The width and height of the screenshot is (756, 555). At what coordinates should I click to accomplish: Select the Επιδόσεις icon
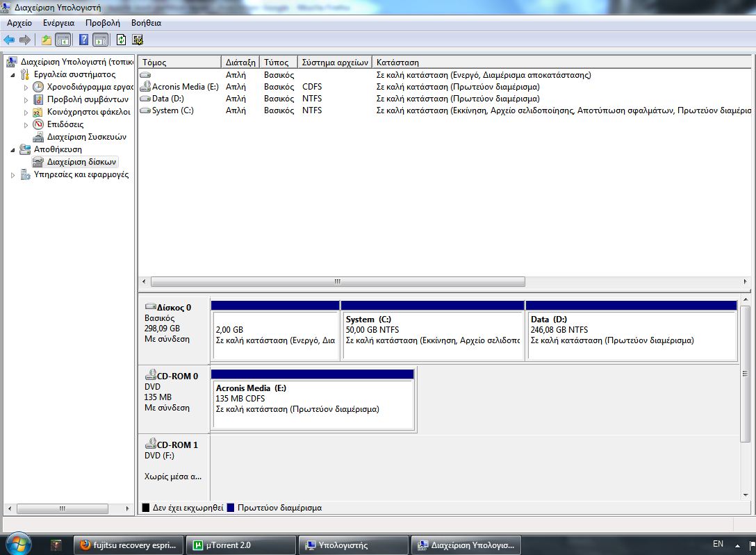[38, 124]
